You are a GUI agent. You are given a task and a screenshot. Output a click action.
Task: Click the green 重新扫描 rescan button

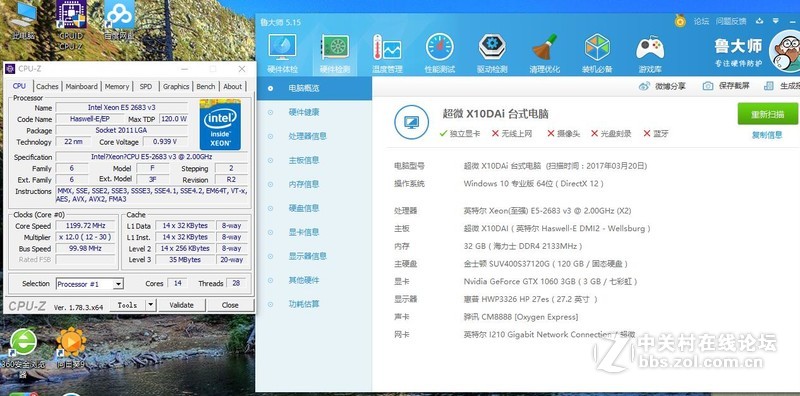click(x=767, y=114)
